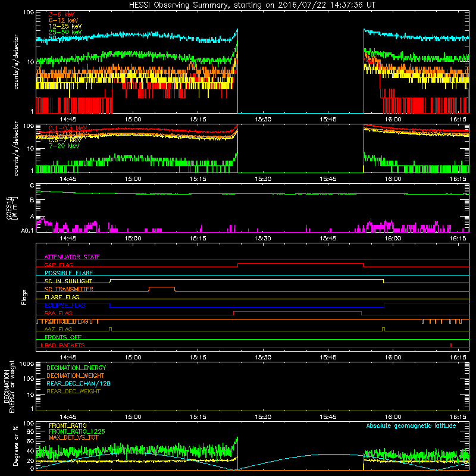Select the DECIMATION_ENERGY legend entry
Image resolution: width=476 pixels, height=476 pixels.
(x=76, y=368)
